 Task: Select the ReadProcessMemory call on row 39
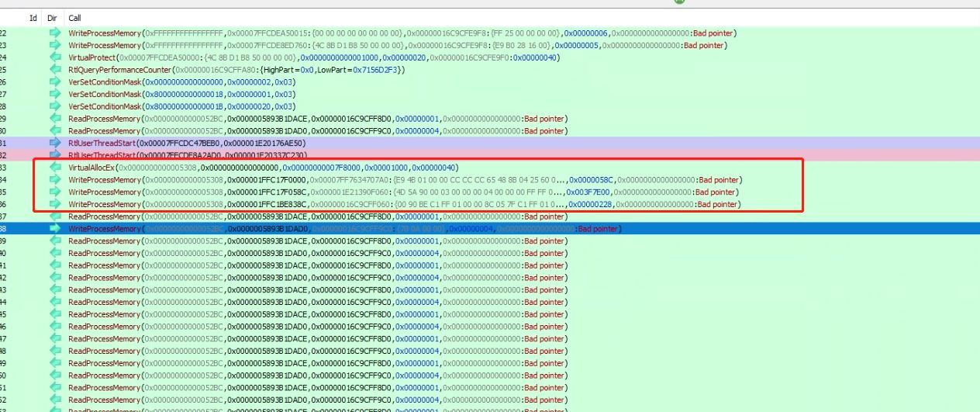click(318, 241)
